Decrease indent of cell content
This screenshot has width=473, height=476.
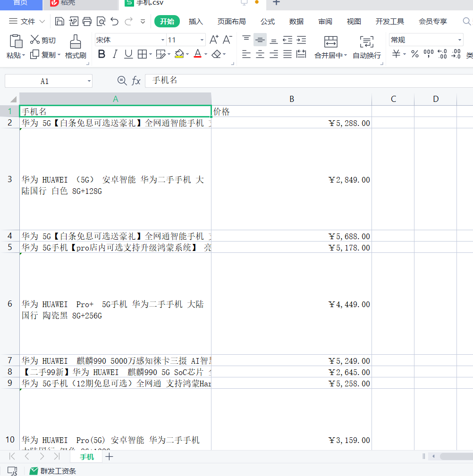287,40
